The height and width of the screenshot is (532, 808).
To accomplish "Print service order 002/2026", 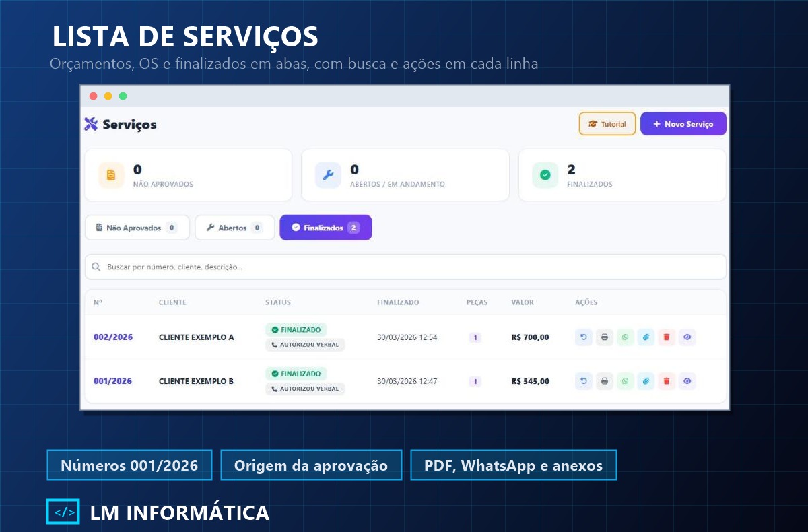I will [605, 337].
